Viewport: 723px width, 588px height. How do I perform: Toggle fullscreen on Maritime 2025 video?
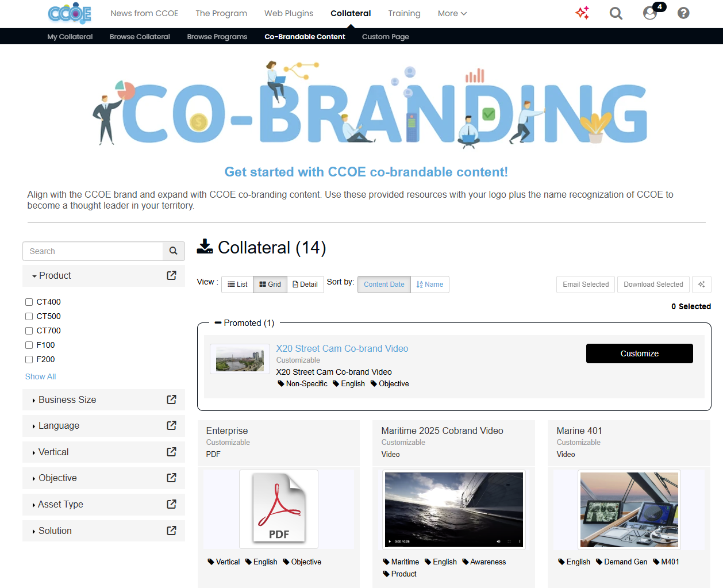coord(509,541)
